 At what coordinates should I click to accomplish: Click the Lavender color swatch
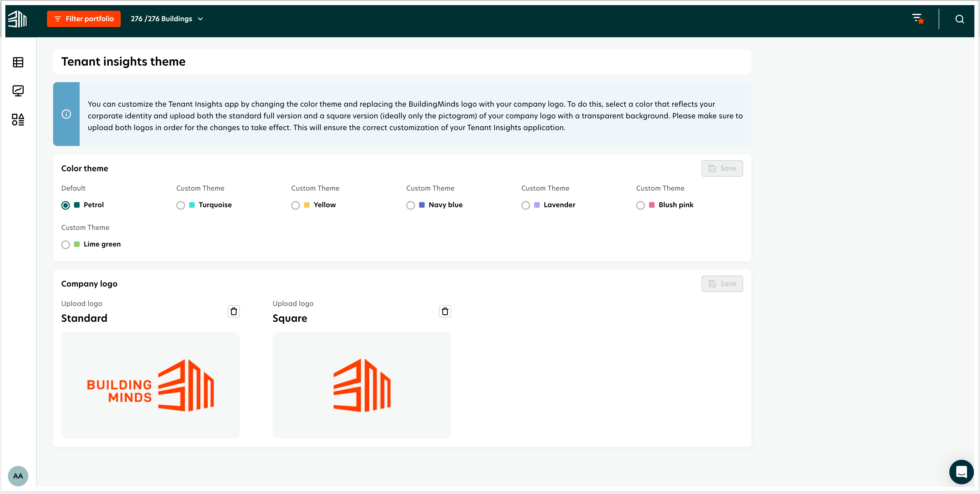coord(537,205)
